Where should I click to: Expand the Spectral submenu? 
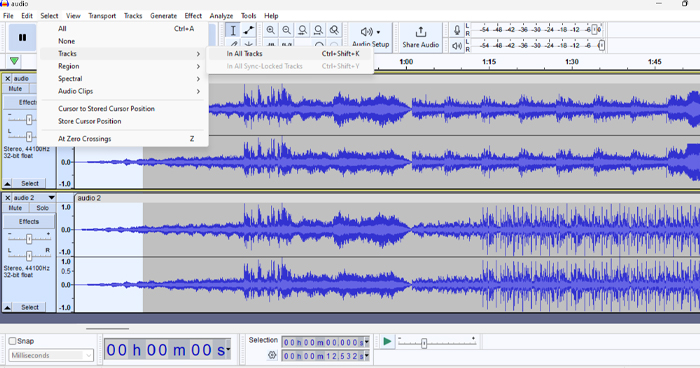point(123,79)
